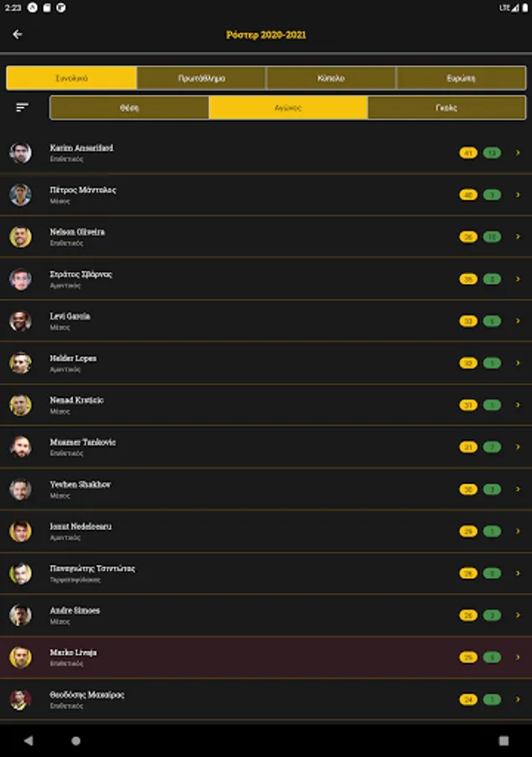
Task: Open the sort order icon
Action: [22, 107]
